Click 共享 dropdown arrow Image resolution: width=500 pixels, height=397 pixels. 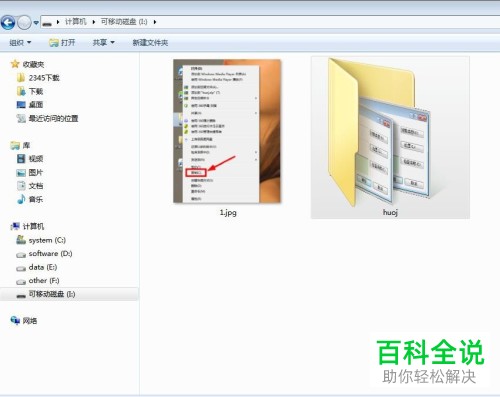tap(112, 43)
